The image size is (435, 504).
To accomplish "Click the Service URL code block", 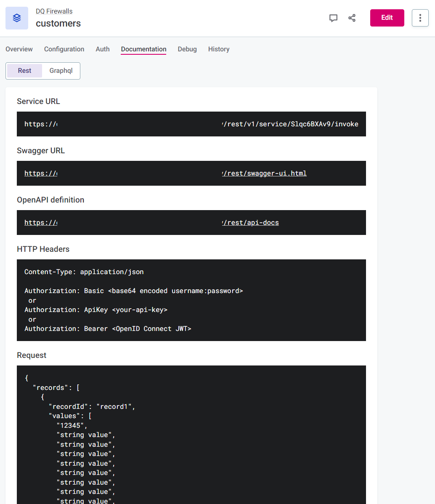I will pos(191,124).
